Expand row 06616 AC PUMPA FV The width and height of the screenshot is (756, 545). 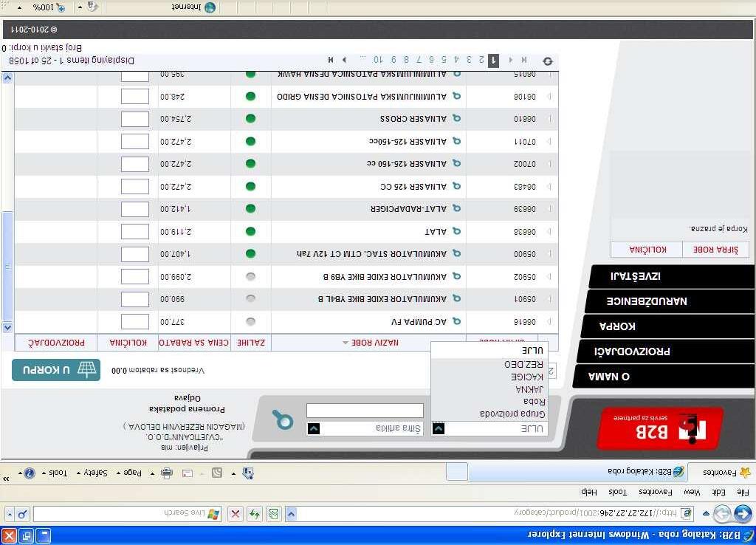pos(549,321)
